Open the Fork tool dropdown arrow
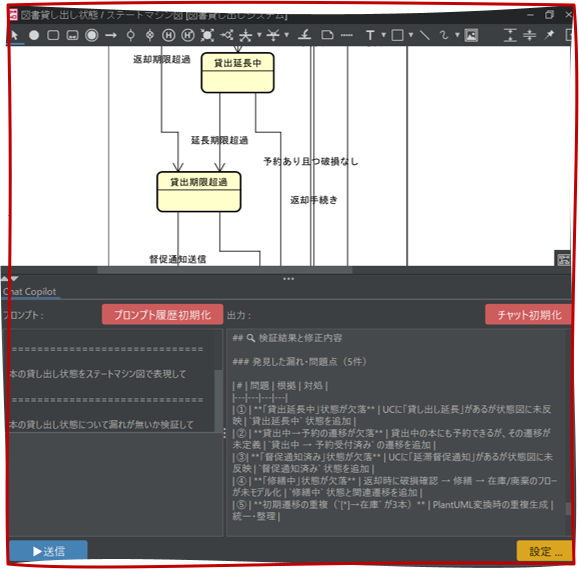579x569 pixels. [x=259, y=35]
